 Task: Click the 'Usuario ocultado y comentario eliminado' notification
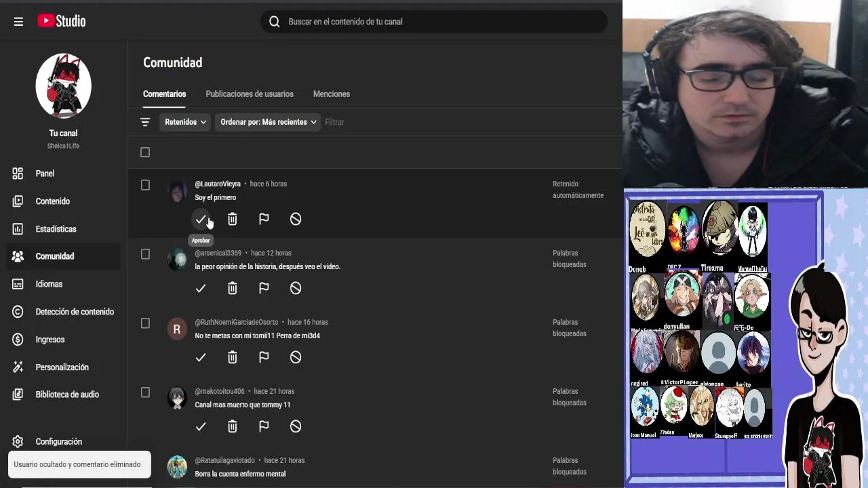(79, 464)
